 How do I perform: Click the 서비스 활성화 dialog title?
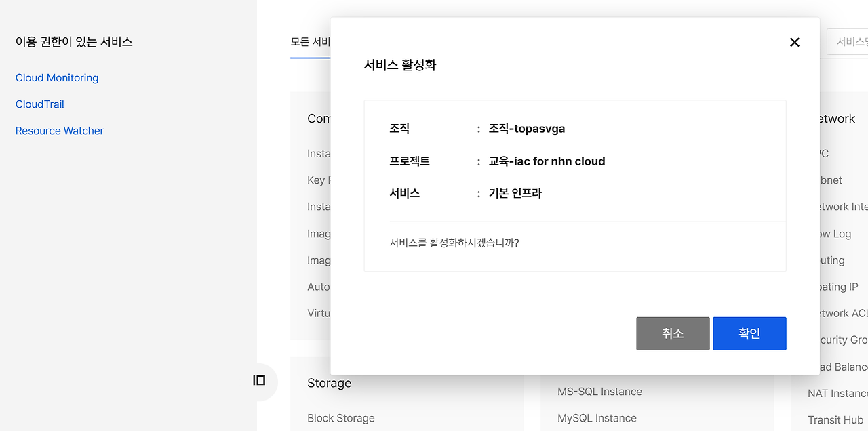pyautogui.click(x=399, y=65)
